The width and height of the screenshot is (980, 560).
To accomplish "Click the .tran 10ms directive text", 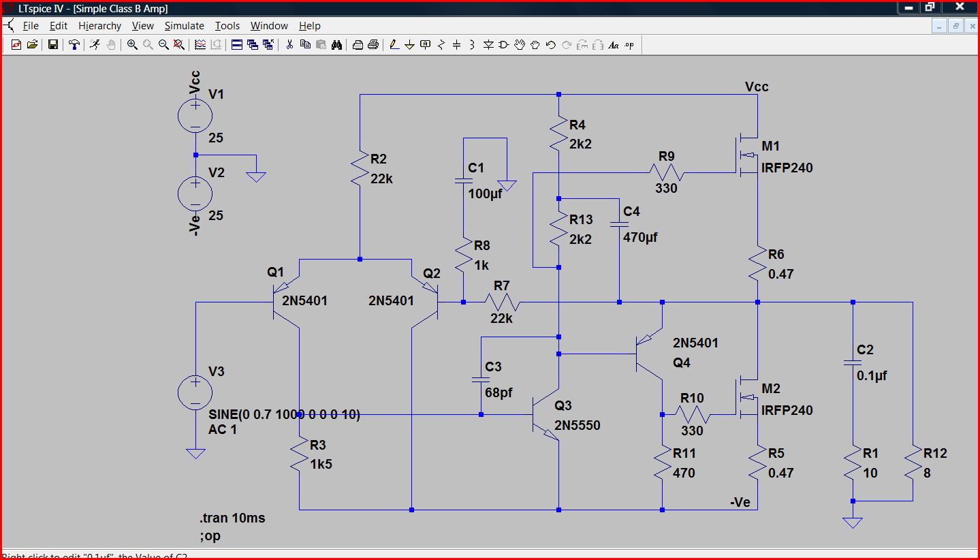I will [x=232, y=518].
